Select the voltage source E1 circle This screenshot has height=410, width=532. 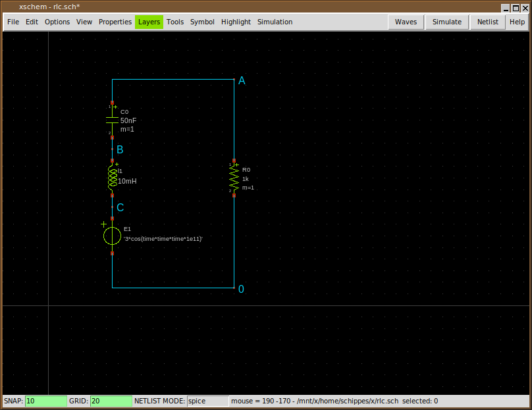(x=112, y=236)
